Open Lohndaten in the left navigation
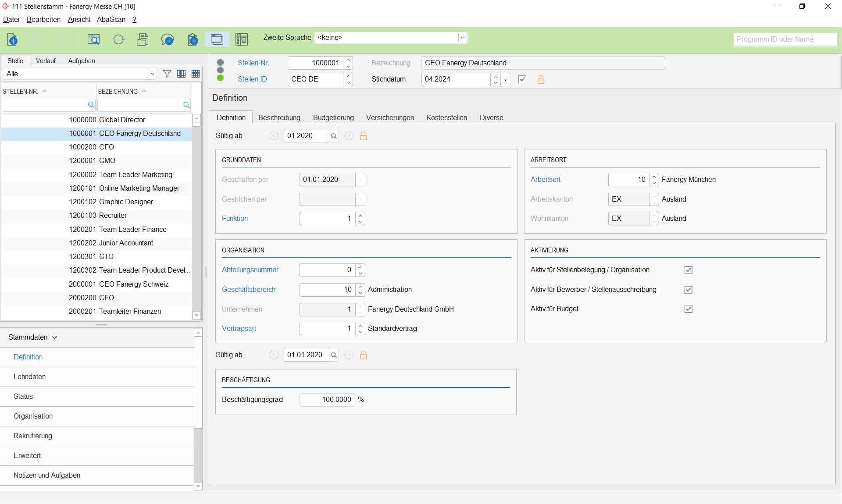Image resolution: width=842 pixels, height=504 pixels. (x=30, y=376)
